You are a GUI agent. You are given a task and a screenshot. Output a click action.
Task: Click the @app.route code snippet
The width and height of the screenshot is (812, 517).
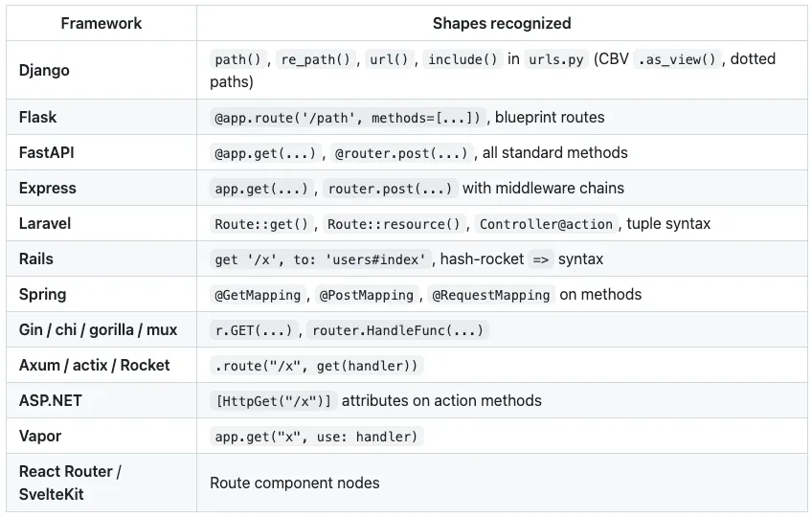[x=348, y=118]
